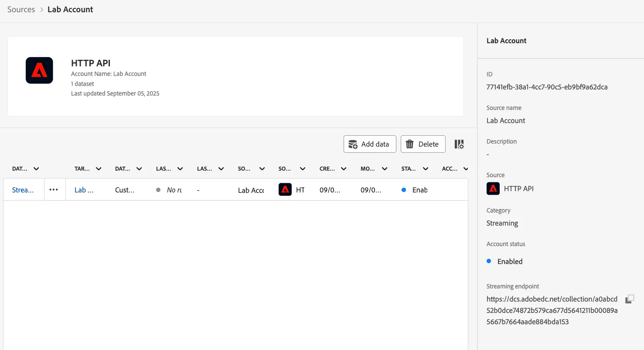The height and width of the screenshot is (350, 644).
Task: Click the Enab status cell in the row
Action: pos(415,190)
